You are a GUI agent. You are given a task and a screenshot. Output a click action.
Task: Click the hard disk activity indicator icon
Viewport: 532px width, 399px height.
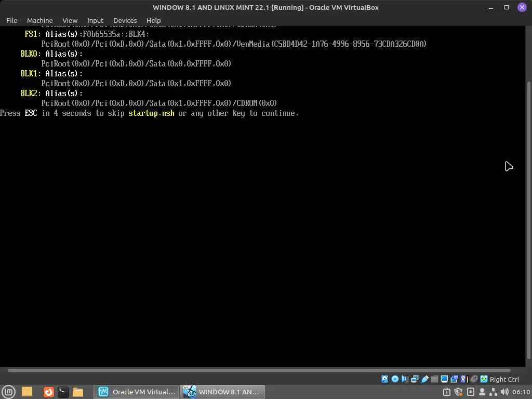point(385,379)
